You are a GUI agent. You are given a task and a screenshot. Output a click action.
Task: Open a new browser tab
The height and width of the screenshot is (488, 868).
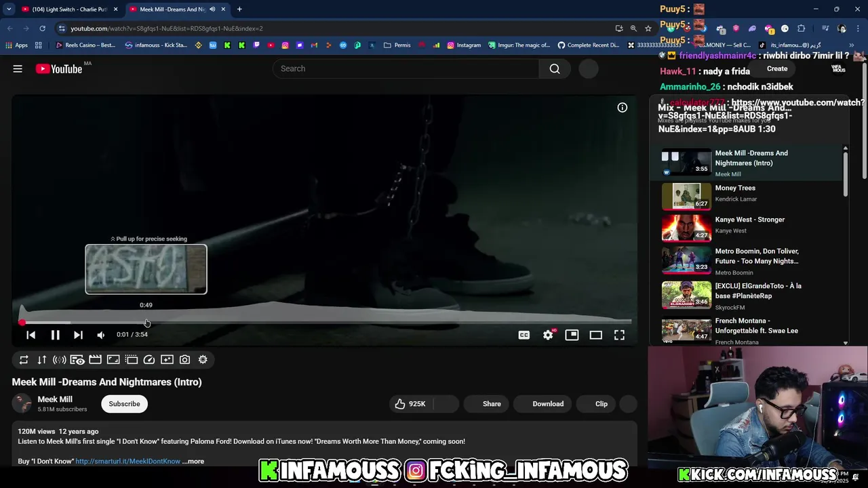point(239,9)
